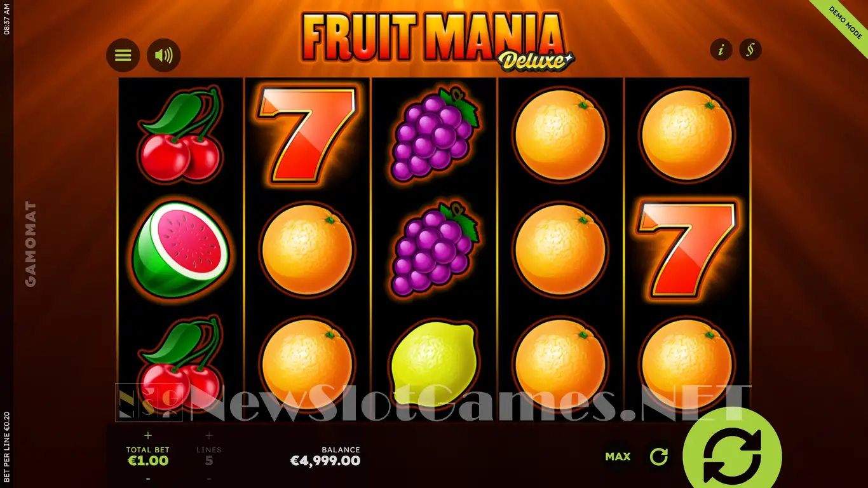Image resolution: width=868 pixels, height=488 pixels.
Task: Decrease lines count with minus
Action: click(209, 478)
